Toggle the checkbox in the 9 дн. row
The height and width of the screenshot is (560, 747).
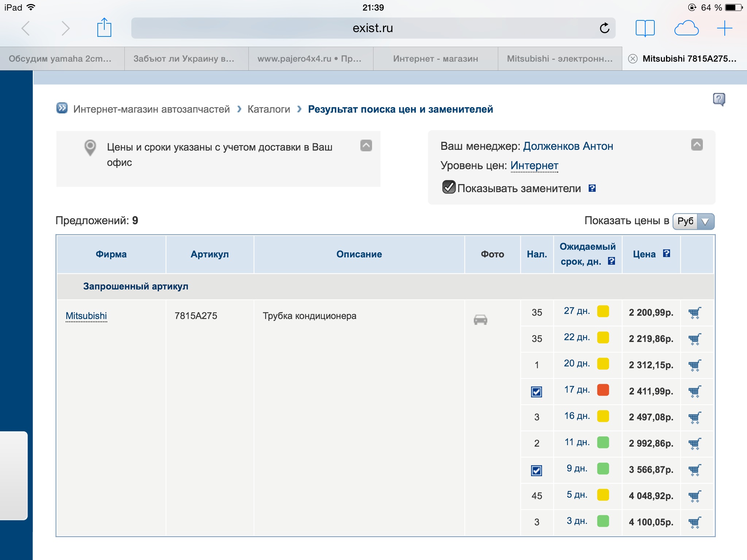[x=536, y=470]
